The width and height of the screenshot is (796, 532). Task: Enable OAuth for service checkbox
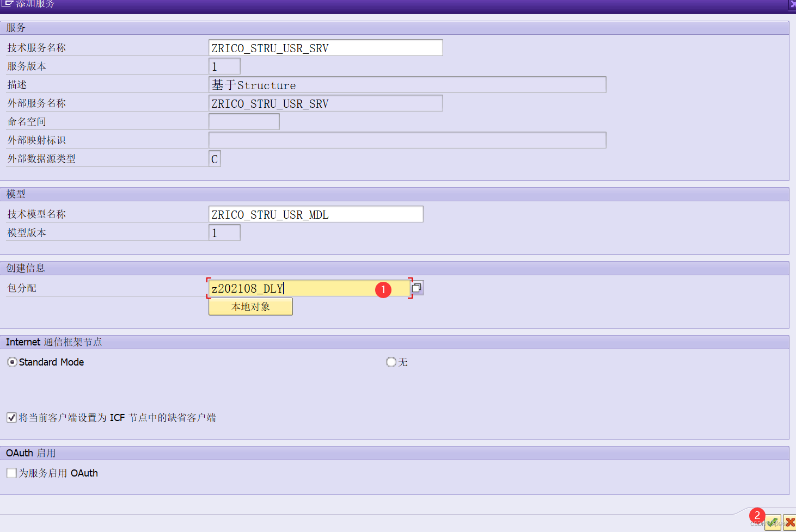[x=11, y=473]
